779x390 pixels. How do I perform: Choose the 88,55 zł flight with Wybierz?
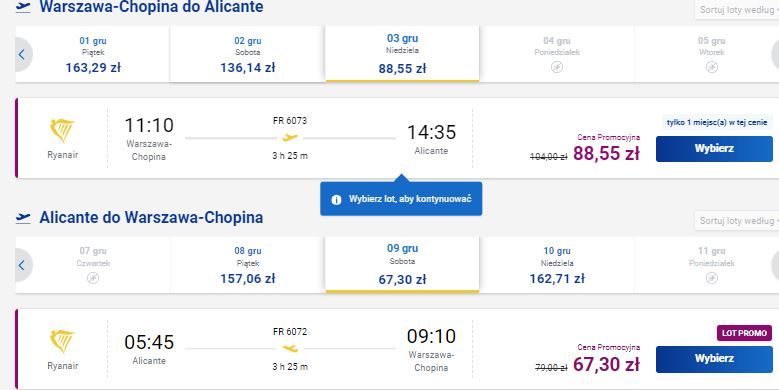(714, 149)
